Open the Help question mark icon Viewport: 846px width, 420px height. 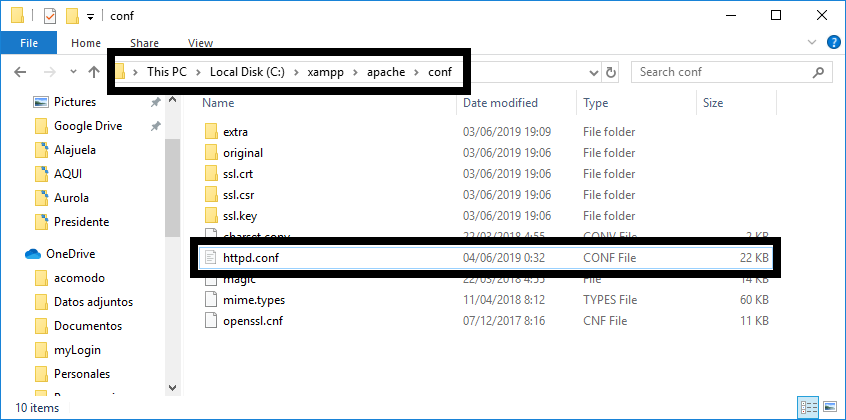[x=834, y=43]
